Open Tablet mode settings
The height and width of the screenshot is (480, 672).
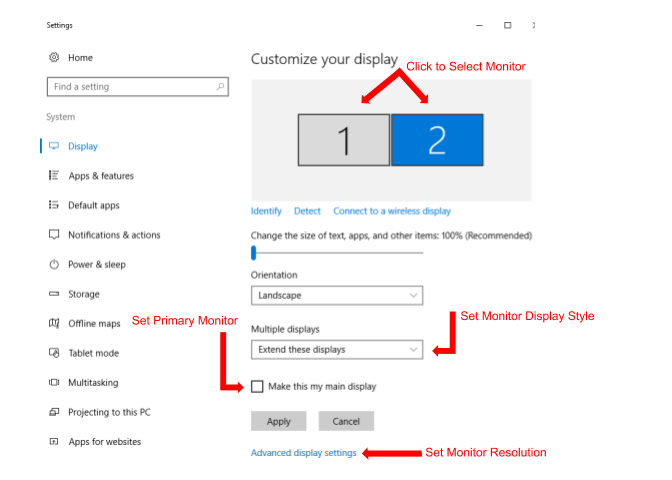click(x=92, y=353)
